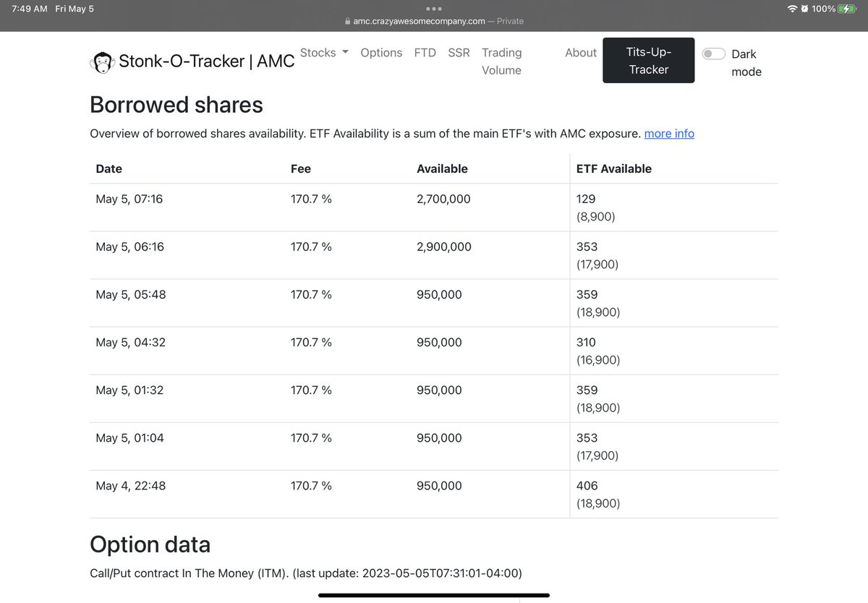The height and width of the screenshot is (603, 868).
Task: Open the FTD section
Action: tap(425, 52)
